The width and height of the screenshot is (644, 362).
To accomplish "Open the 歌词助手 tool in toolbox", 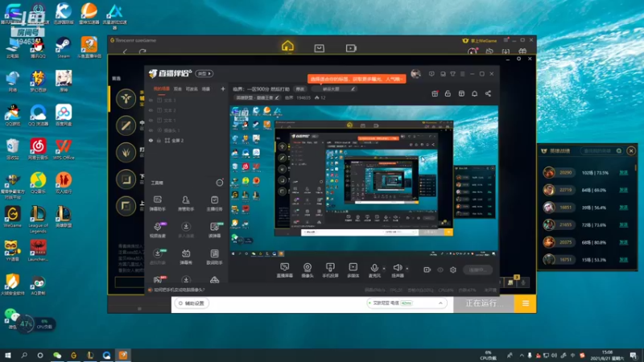I will [x=214, y=257].
